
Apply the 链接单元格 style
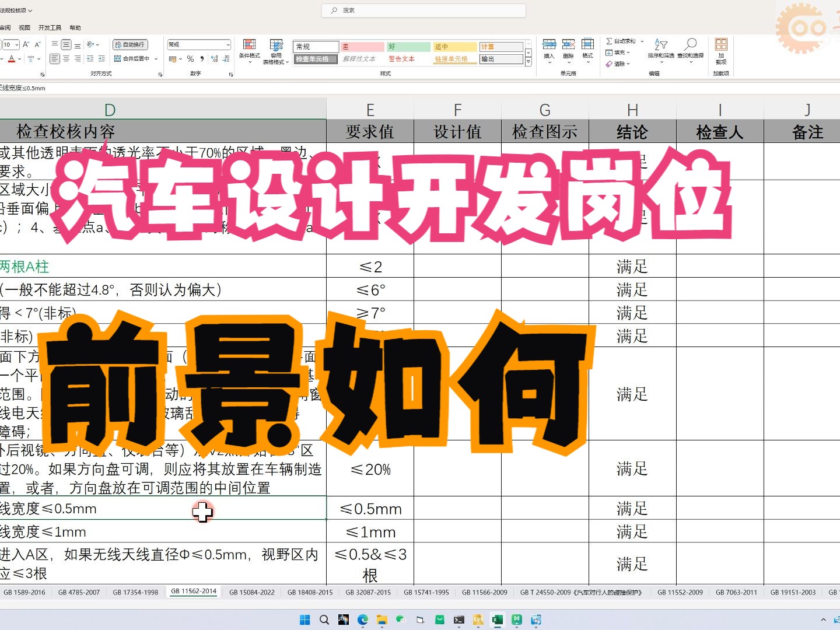454,59
